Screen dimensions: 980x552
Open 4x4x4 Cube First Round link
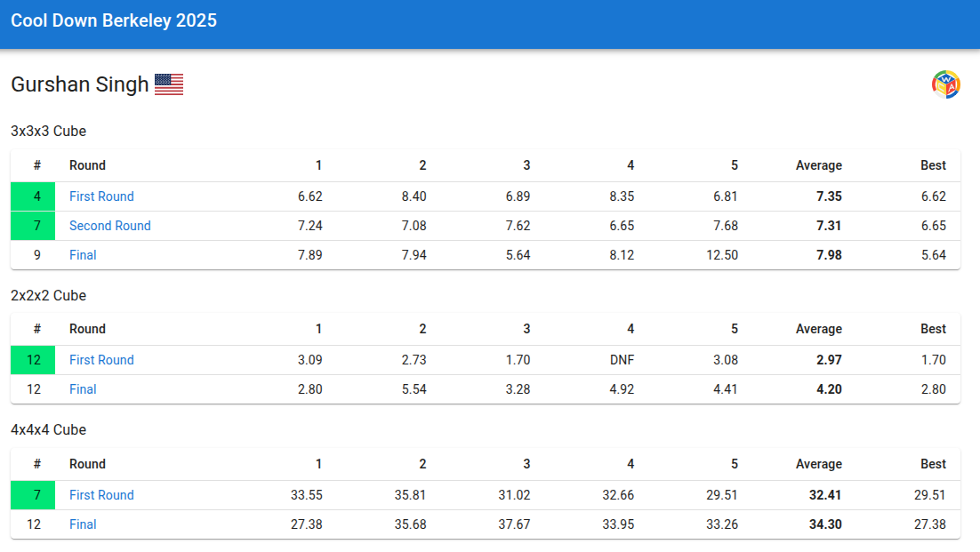point(101,494)
